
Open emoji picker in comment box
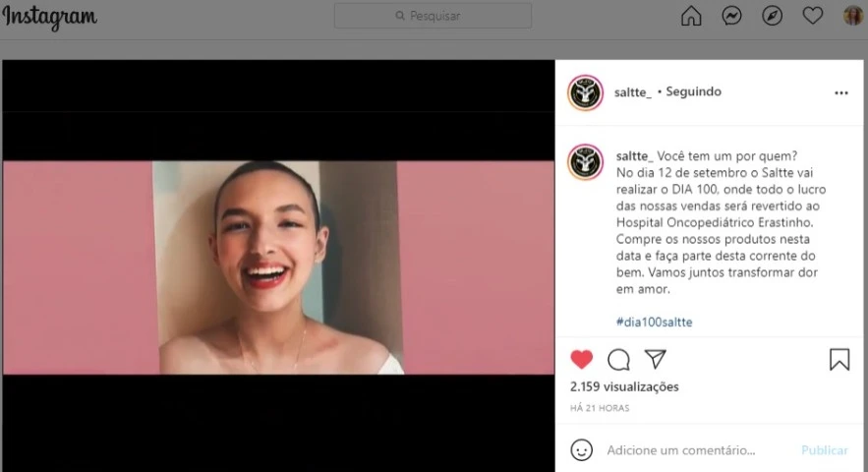(582, 450)
